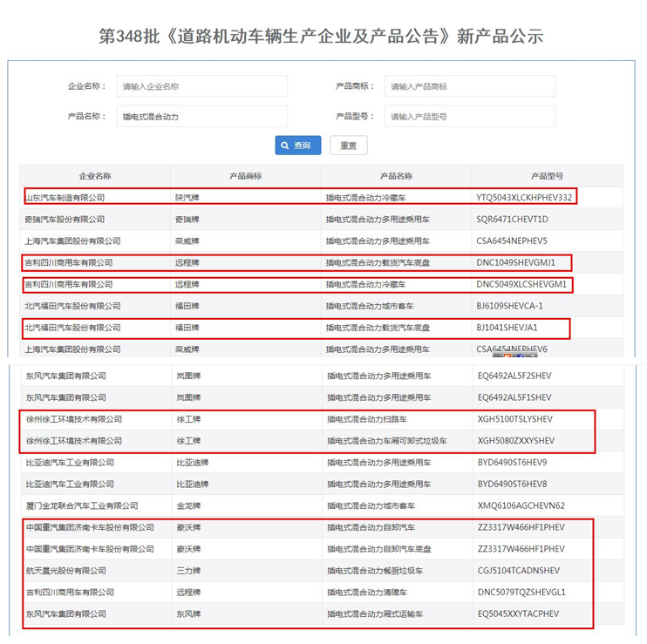
Task: Select model CSA6454NEPHEV5
Action: (x=512, y=241)
